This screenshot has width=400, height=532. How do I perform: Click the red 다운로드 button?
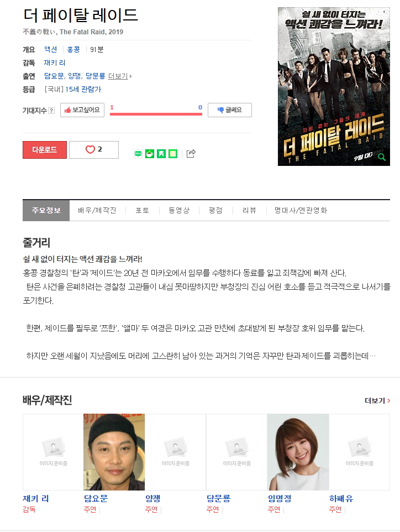click(45, 150)
